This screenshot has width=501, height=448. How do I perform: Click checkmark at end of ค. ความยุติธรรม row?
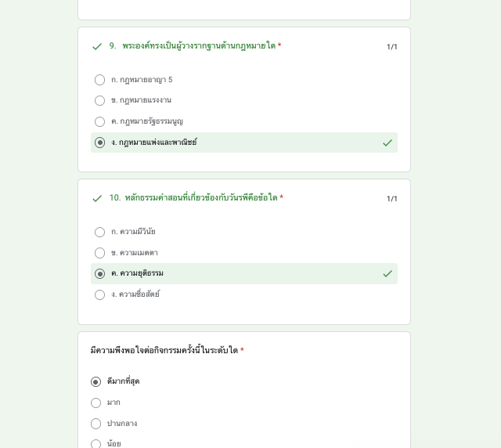[387, 273]
